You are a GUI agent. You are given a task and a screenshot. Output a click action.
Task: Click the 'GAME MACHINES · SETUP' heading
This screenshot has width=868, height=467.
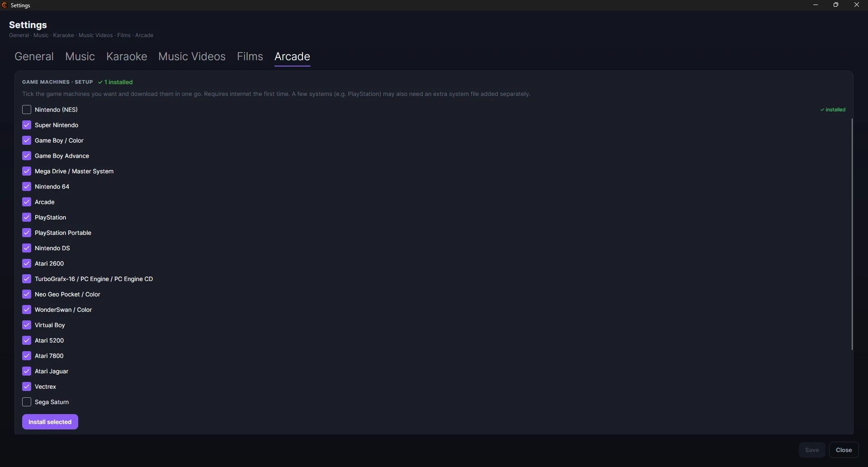(x=57, y=82)
